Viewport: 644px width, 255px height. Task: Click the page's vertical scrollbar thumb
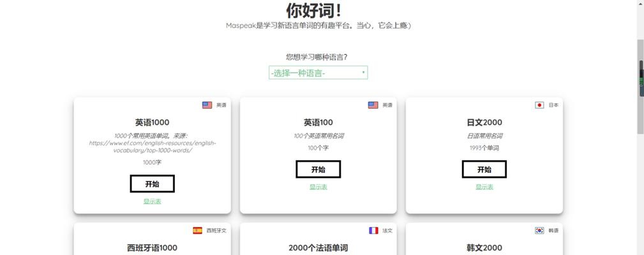640,86
